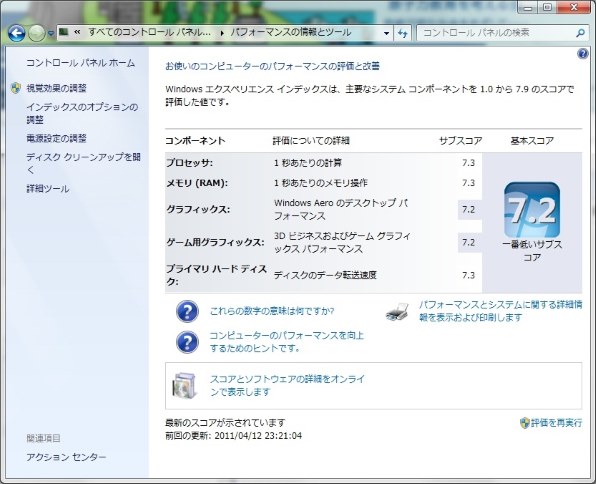Click the 7.2 base score badge
Viewport: 596px width, 484px height.
point(532,210)
